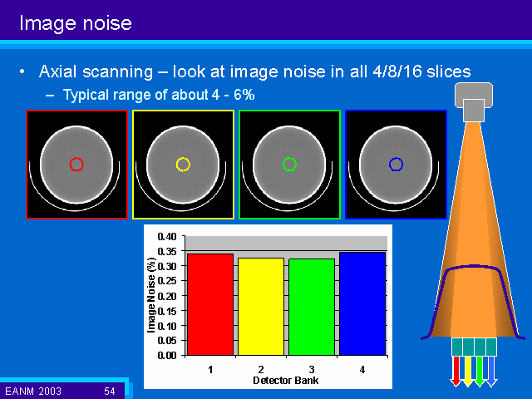Click the yellow downward arrow below detectors
Screen dimensions: 532x399
467,371
